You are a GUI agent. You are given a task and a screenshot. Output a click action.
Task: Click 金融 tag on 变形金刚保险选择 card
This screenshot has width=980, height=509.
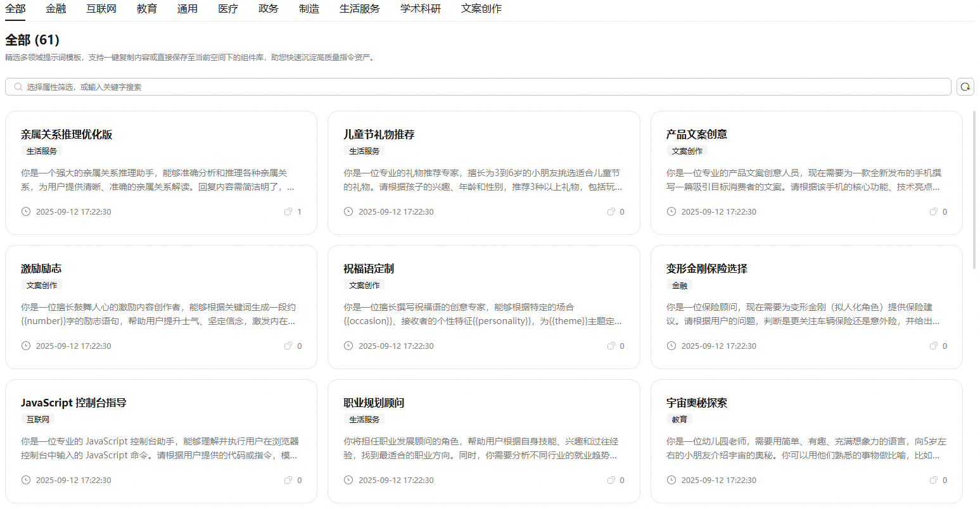click(679, 286)
